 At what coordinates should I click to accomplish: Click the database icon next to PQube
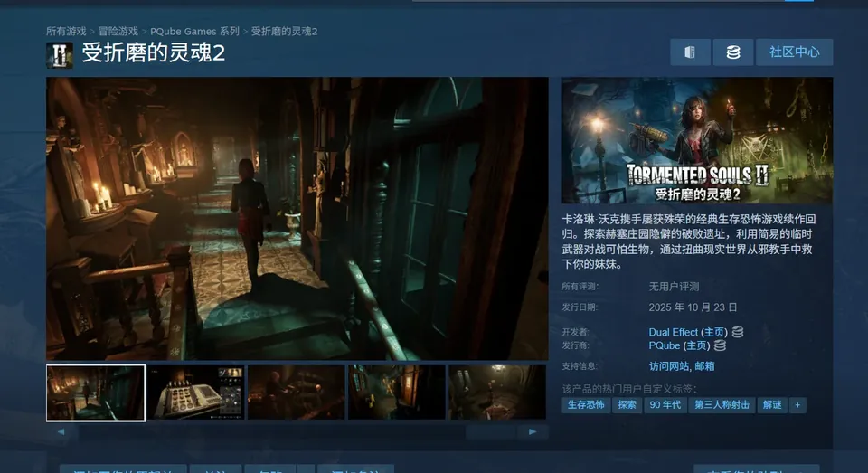point(720,345)
